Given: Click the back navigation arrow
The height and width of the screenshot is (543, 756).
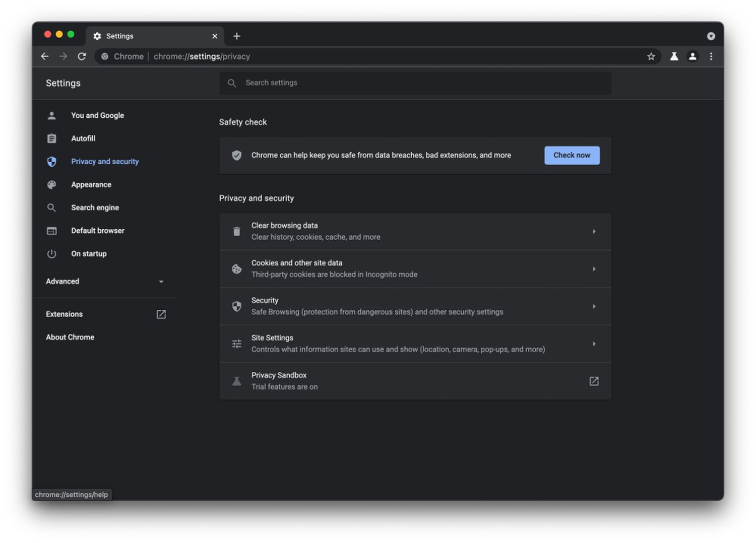Looking at the screenshot, I should click(x=45, y=56).
